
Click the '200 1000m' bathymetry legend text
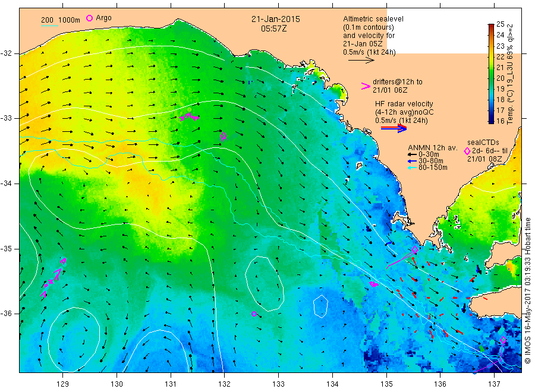tap(61, 20)
